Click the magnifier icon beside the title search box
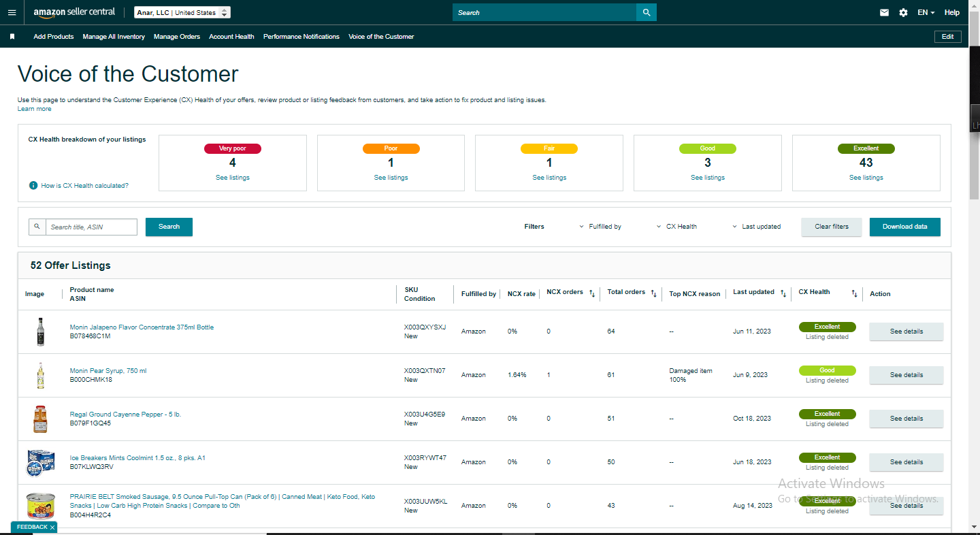 click(x=37, y=227)
